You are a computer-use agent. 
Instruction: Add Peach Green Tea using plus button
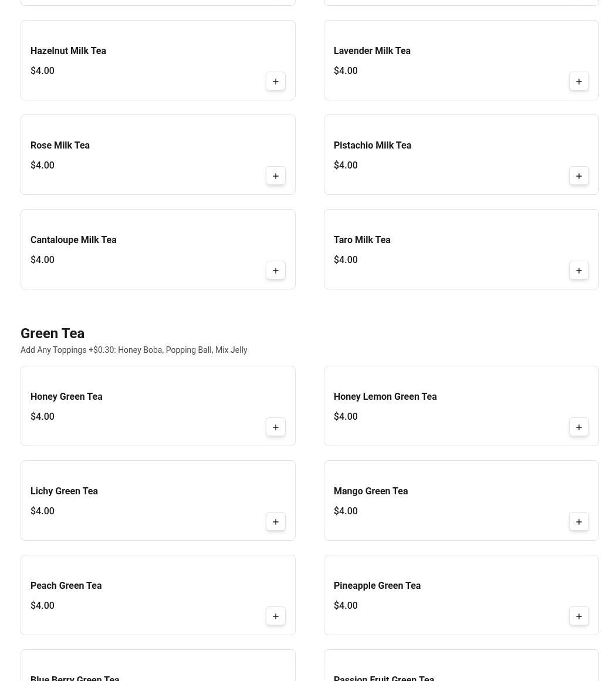pyautogui.click(x=275, y=616)
